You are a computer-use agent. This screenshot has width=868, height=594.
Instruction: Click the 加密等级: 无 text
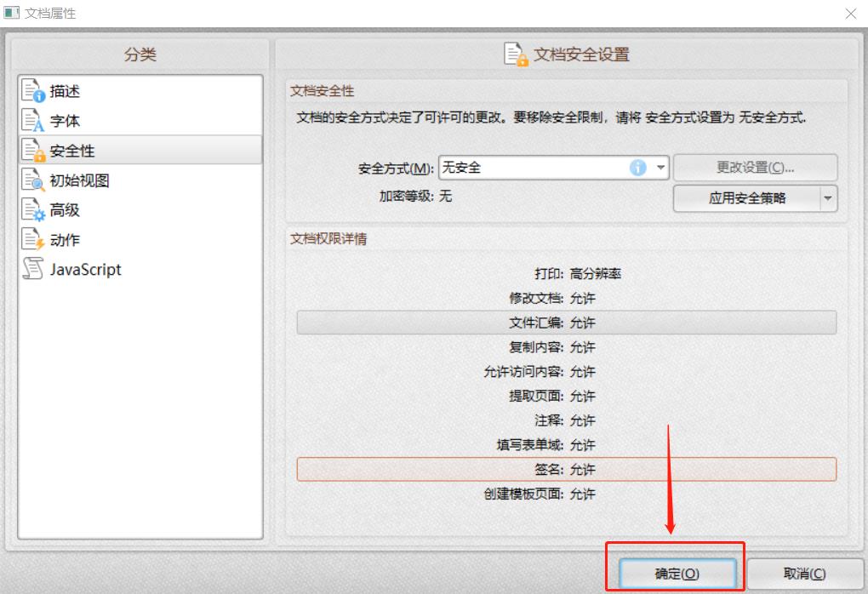pyautogui.click(x=415, y=196)
